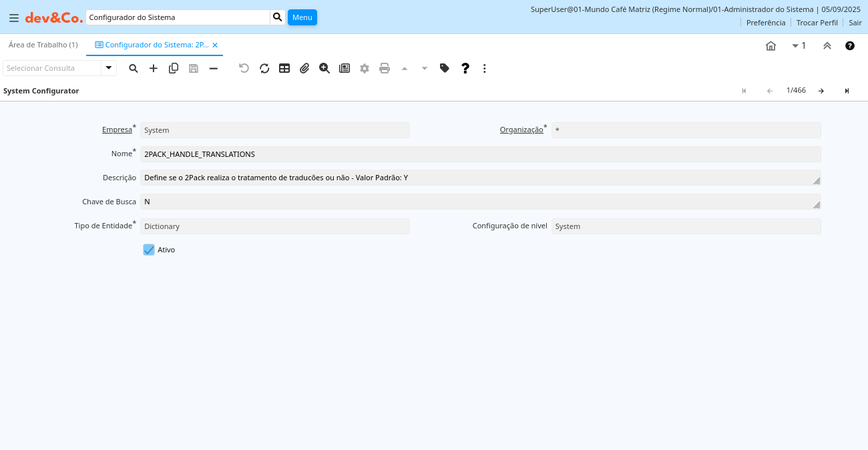The height and width of the screenshot is (450, 868).
Task: Click the Nome input field
Action: pos(480,154)
